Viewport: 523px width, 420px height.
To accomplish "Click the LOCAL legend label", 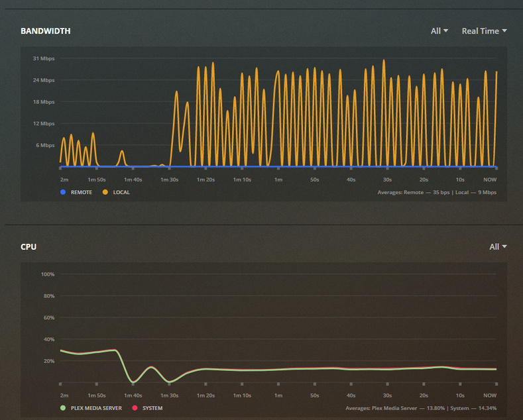I will click(121, 192).
